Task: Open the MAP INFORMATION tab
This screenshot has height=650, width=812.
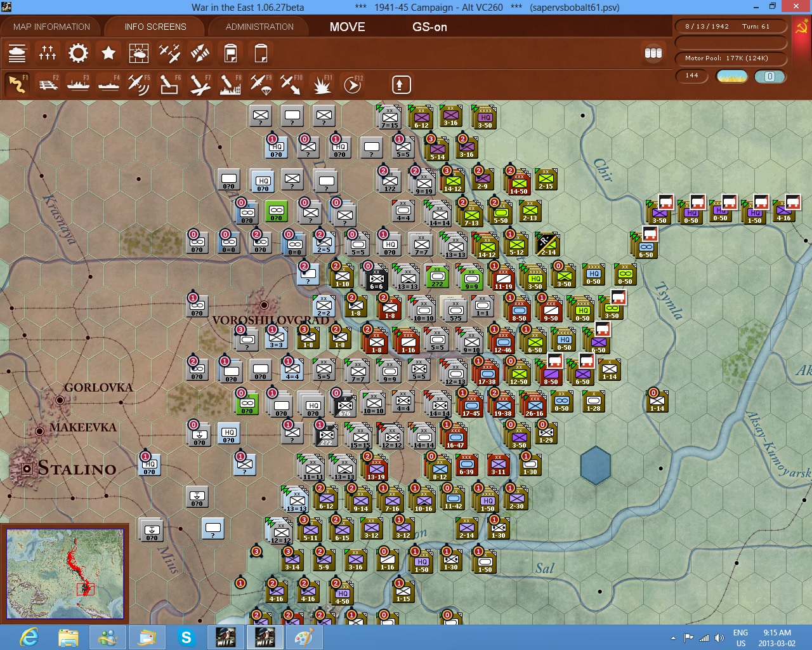Action: pyautogui.click(x=51, y=27)
